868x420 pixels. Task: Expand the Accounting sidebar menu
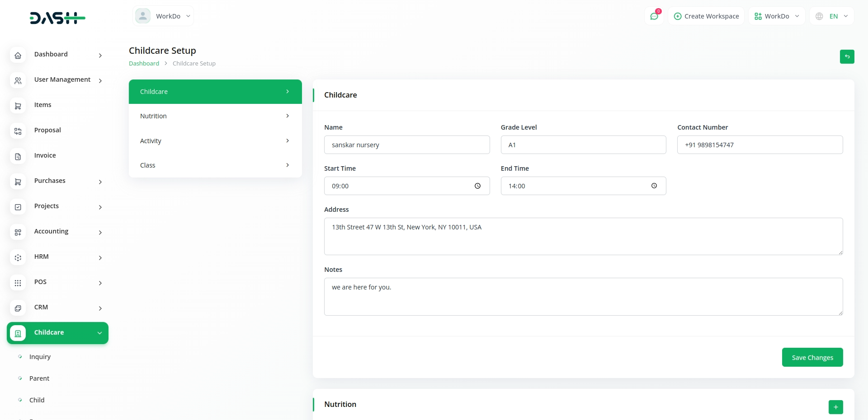click(100, 232)
